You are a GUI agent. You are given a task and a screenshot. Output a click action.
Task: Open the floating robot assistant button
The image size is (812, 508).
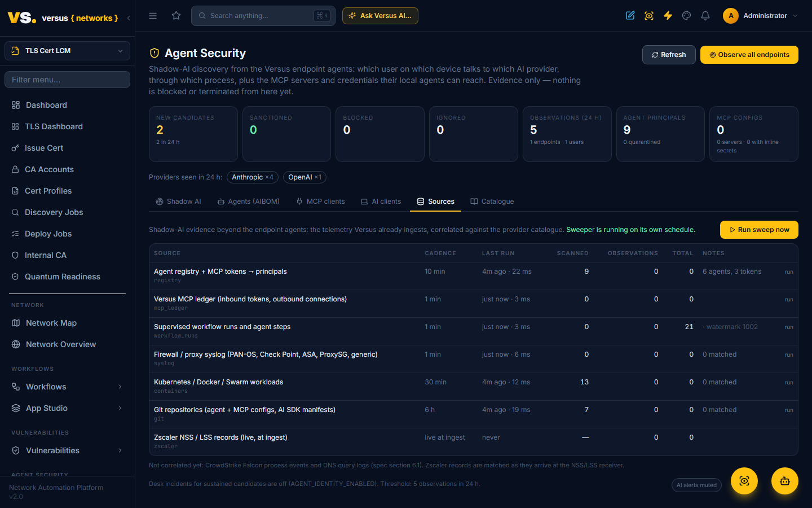785,481
